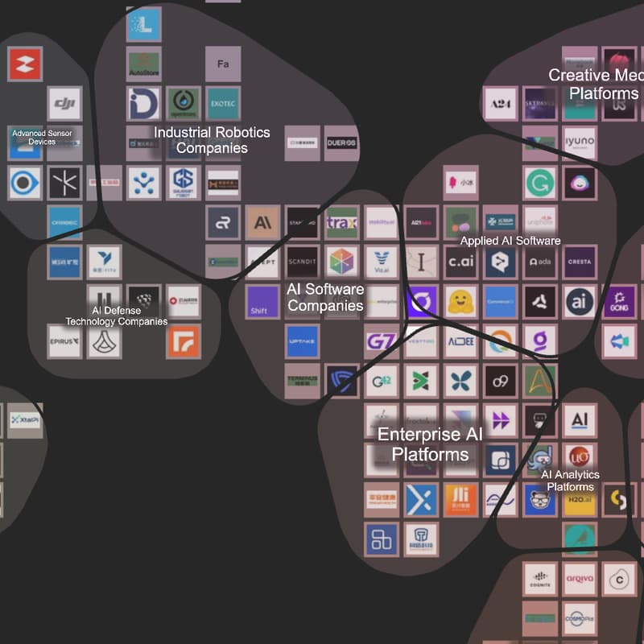Screen dimensions: 644x644
Task: Open the yellow H2O.ai tile
Action: (580, 499)
